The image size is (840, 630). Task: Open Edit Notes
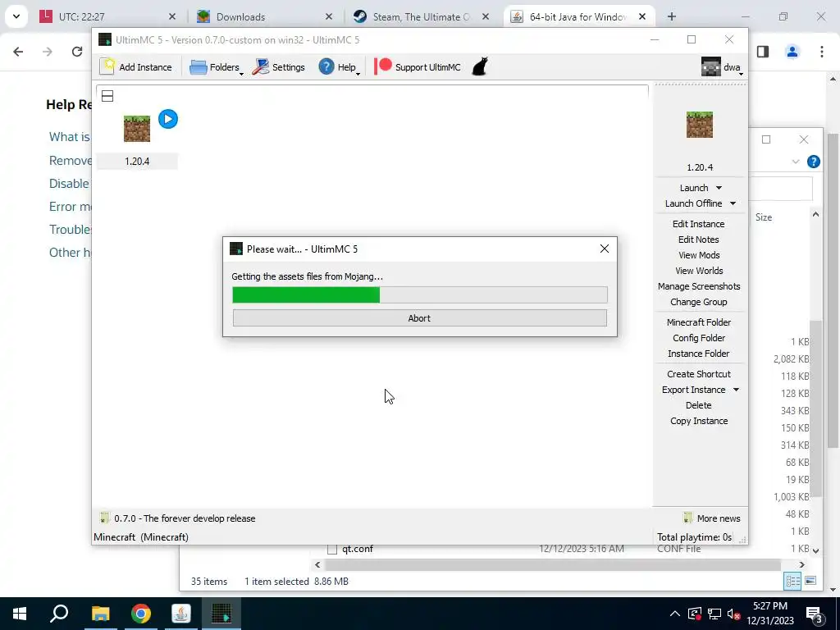tap(699, 240)
